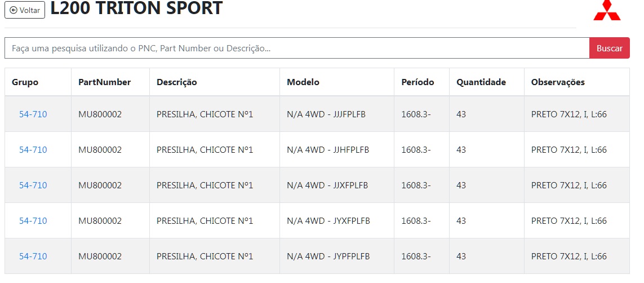Select the Descrição column header
This screenshot has height=283, width=644.
tap(177, 82)
